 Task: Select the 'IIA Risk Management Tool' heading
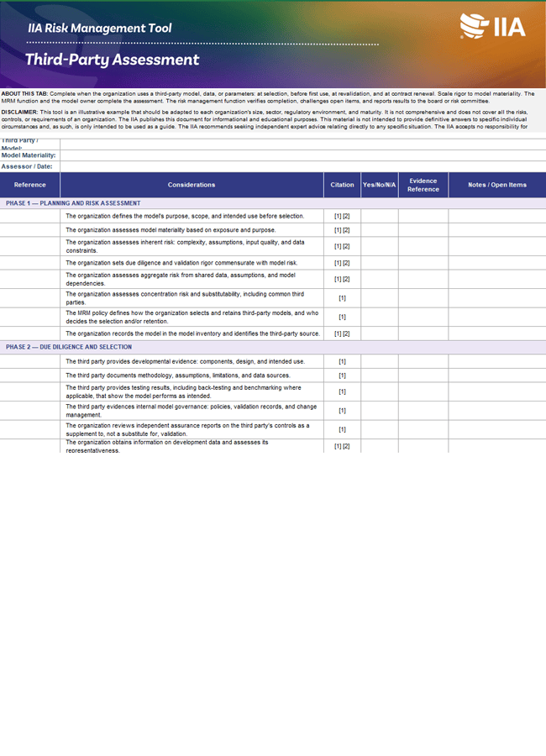100,29
